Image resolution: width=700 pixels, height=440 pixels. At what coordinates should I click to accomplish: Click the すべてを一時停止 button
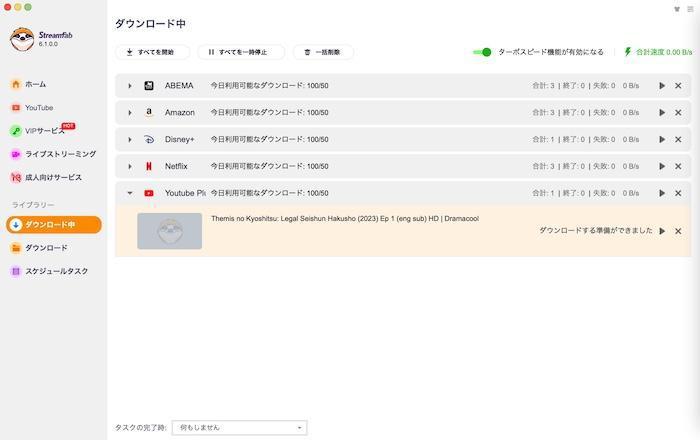point(241,52)
